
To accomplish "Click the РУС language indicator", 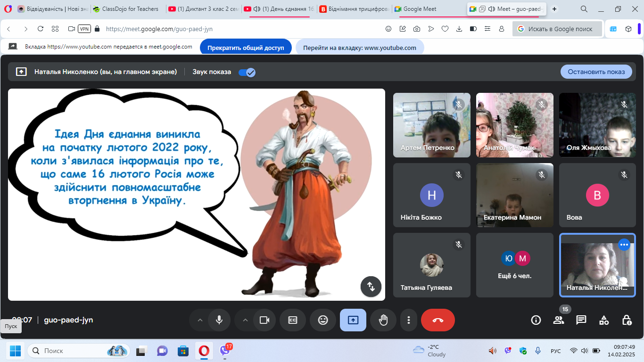I will (556, 351).
